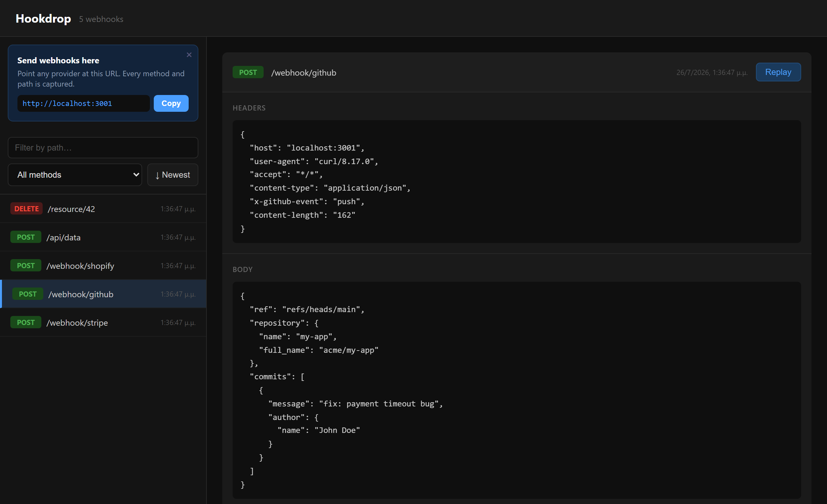Select the POST /api/data request
This screenshot has width=827, height=504.
click(103, 237)
